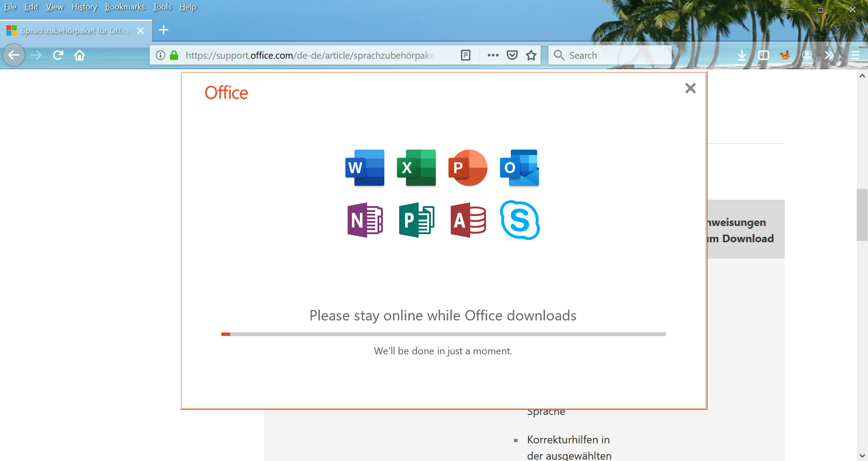Click the Search input field

pyautogui.click(x=610, y=55)
